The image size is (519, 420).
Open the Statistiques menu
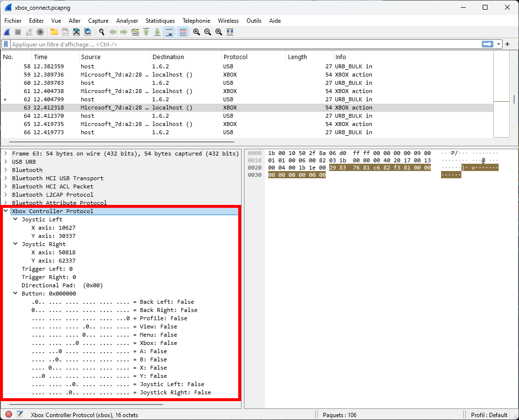coord(160,20)
